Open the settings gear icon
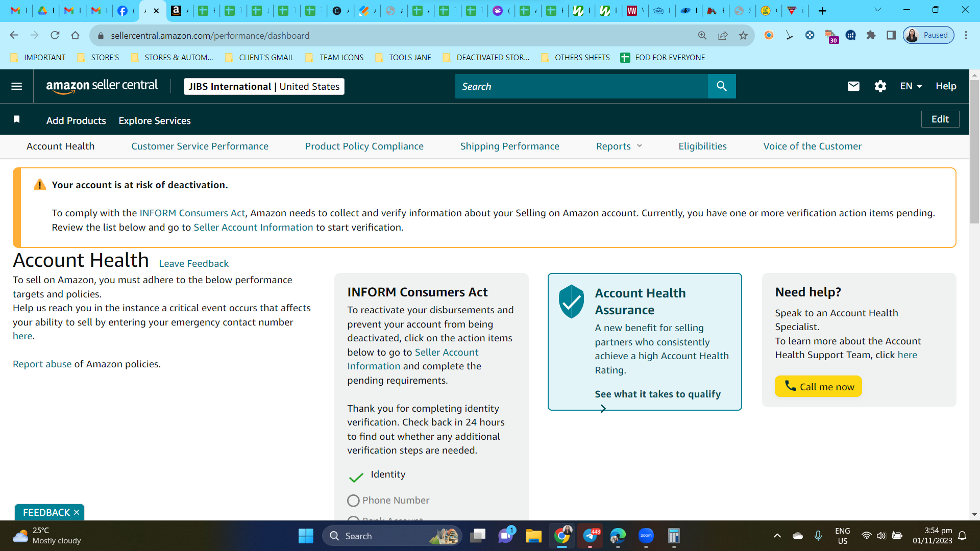This screenshot has width=980, height=551. pyautogui.click(x=880, y=86)
